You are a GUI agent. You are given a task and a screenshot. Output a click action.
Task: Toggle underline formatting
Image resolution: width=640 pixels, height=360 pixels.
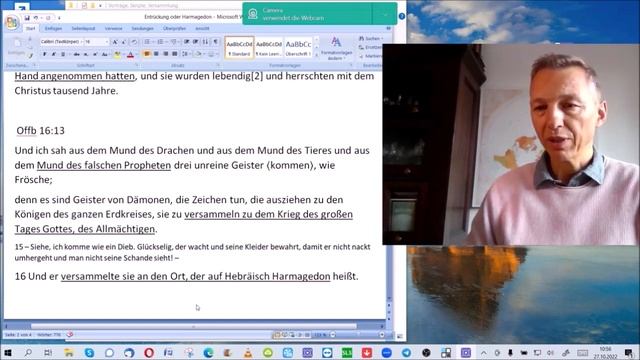(x=63, y=54)
